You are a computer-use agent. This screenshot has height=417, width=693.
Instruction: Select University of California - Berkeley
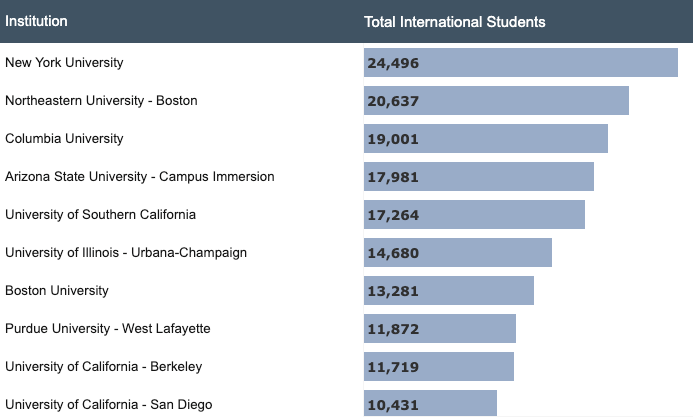(103, 366)
